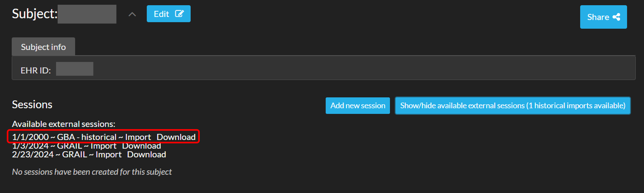The width and height of the screenshot is (644, 193).
Task: Import the 1/3/2024 GRAIL session
Action: tap(103, 146)
